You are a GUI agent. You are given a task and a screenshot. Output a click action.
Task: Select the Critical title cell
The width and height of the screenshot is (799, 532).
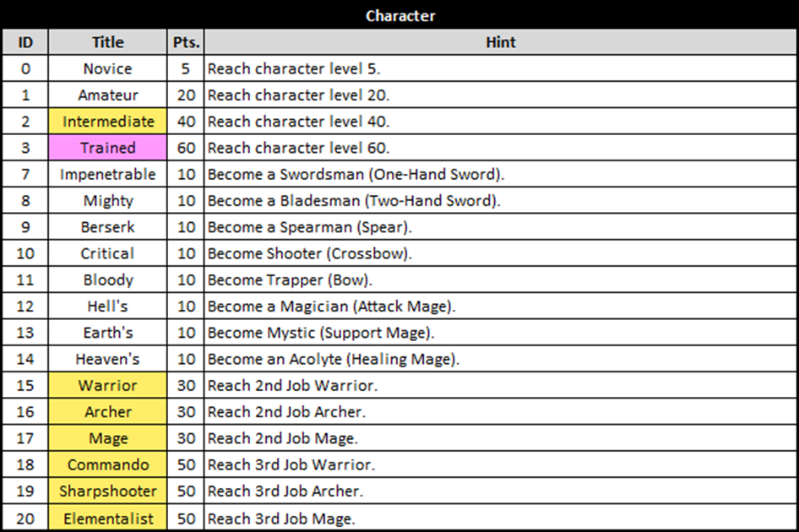click(107, 253)
